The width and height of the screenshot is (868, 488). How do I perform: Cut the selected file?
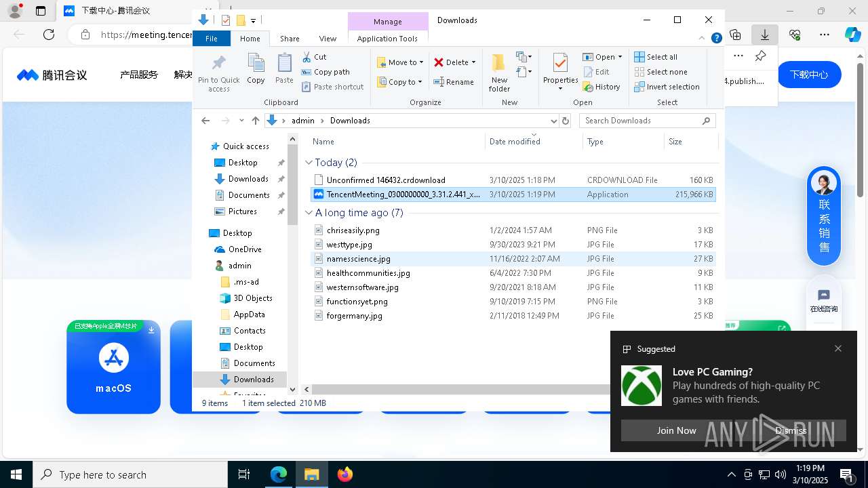point(314,57)
